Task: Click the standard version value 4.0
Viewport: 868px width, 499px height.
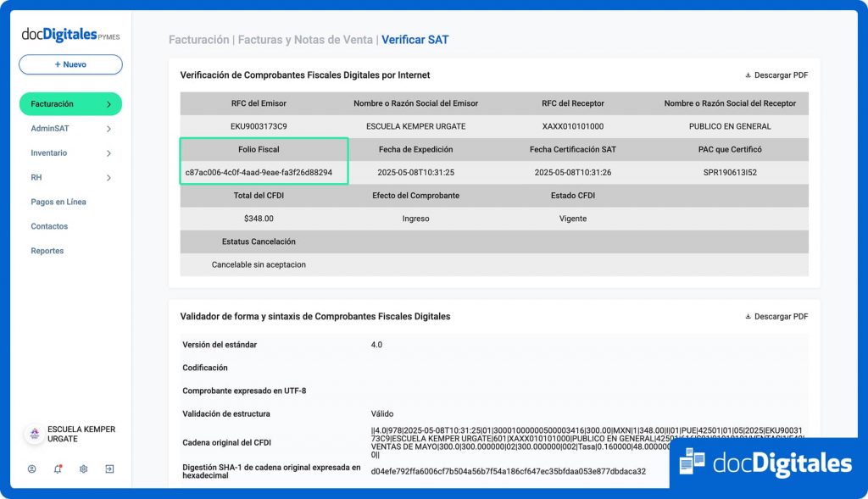Action: click(x=376, y=345)
